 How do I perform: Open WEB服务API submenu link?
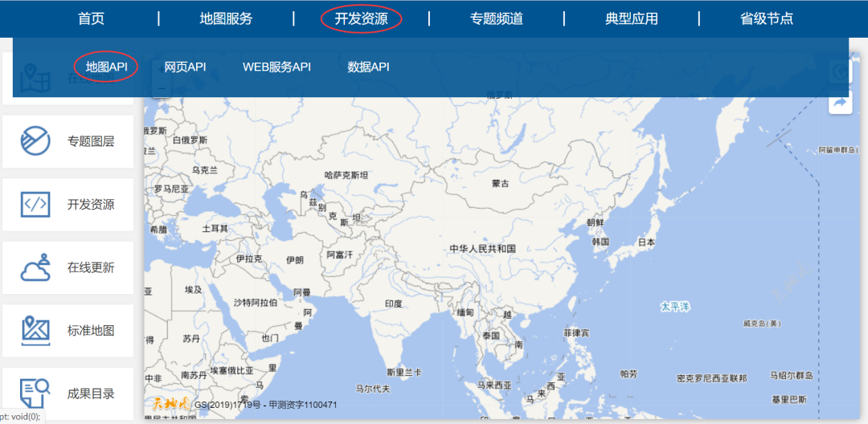coord(276,67)
